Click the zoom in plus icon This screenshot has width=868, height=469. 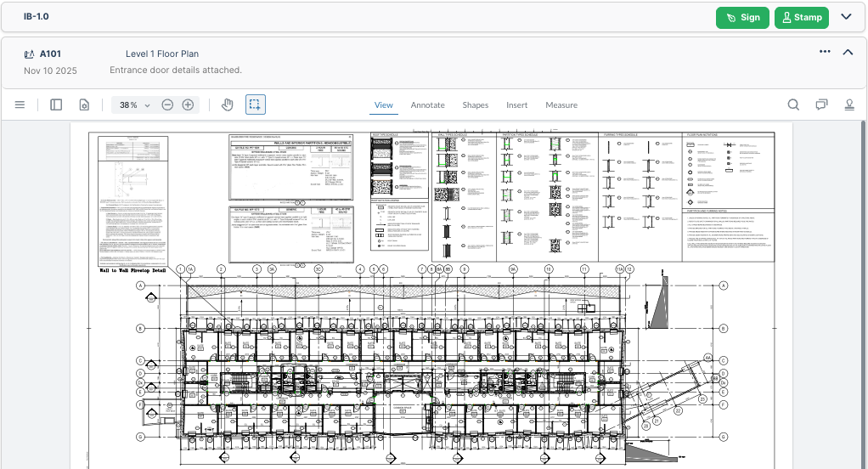[x=188, y=105]
